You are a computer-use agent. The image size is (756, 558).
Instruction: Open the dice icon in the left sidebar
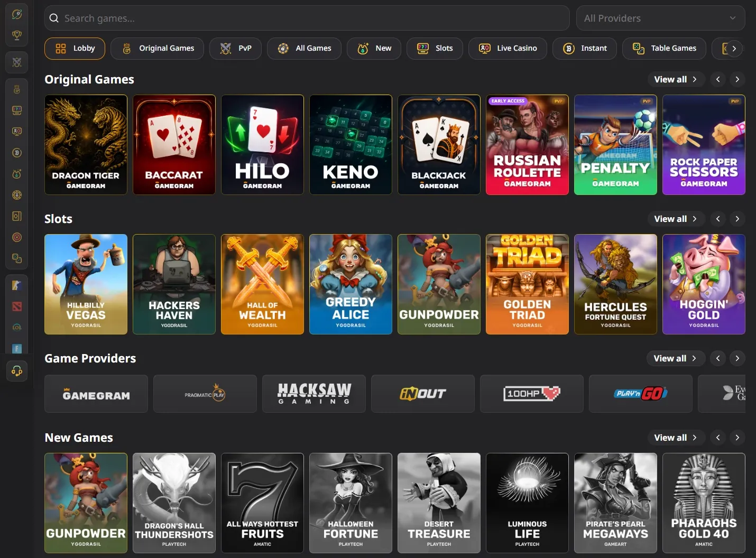[17, 258]
